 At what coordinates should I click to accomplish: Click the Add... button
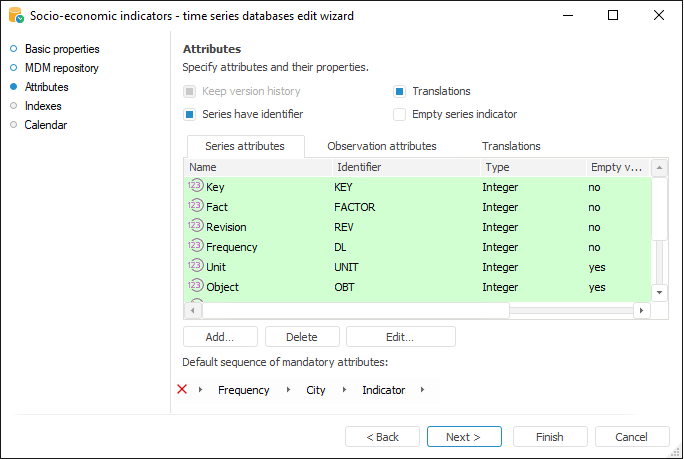click(220, 337)
